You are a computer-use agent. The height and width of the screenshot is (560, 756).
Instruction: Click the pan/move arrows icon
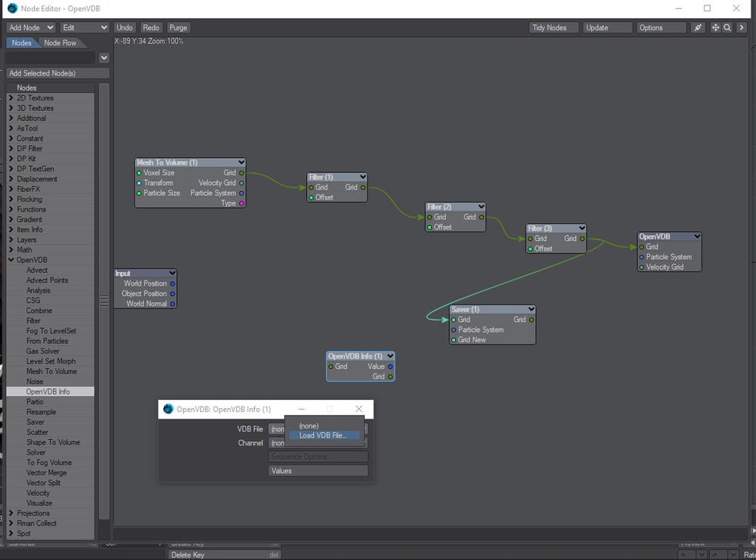pos(715,27)
